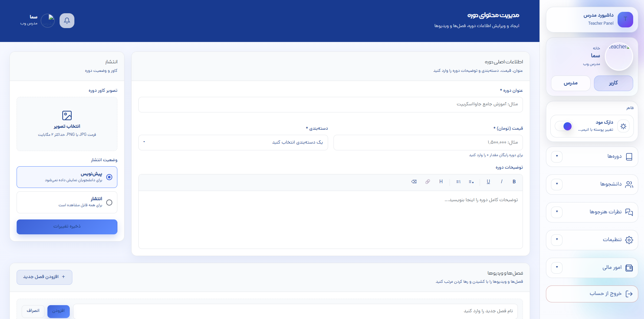Click the course description text area
Screen dimensions: 644x319
coord(330,220)
